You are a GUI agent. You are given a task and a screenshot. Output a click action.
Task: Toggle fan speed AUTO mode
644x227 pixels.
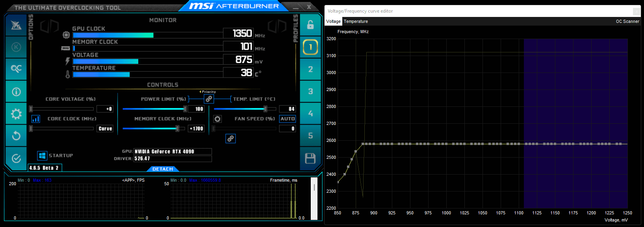point(288,119)
